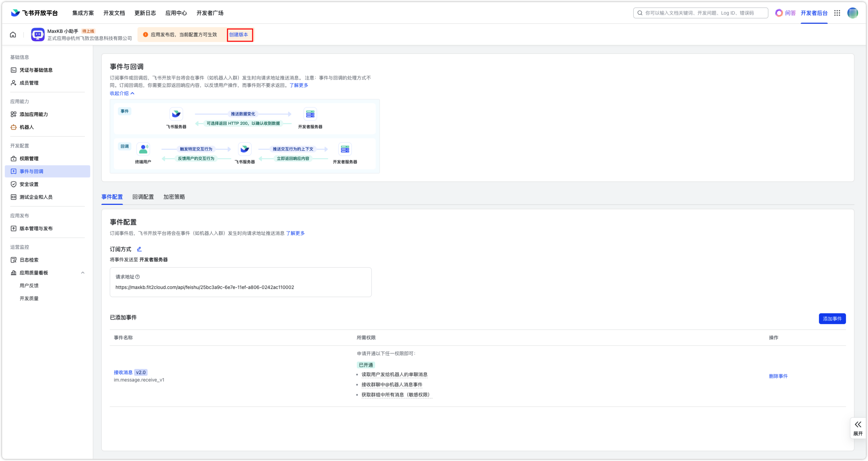Expand the right panel with 展开 button
868x461 pixels.
pos(858,428)
